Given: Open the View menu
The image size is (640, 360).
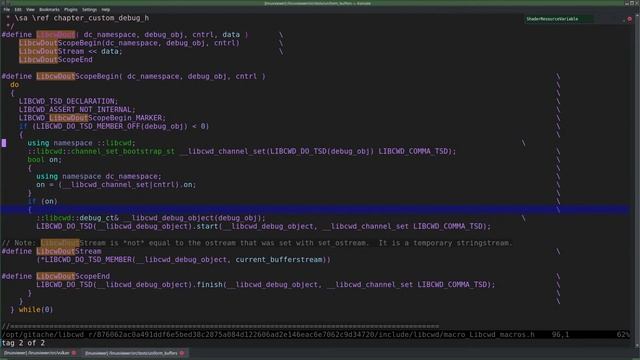Looking at the screenshot, I should (x=30, y=9).
